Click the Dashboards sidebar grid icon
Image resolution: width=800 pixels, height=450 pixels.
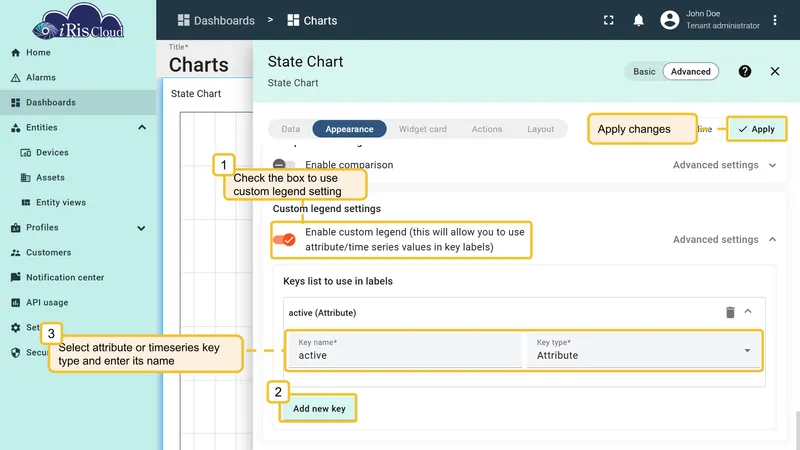coord(16,103)
